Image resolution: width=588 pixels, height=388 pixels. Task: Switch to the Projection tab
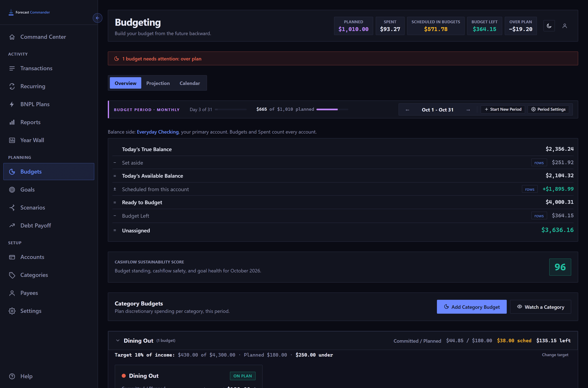pos(158,83)
